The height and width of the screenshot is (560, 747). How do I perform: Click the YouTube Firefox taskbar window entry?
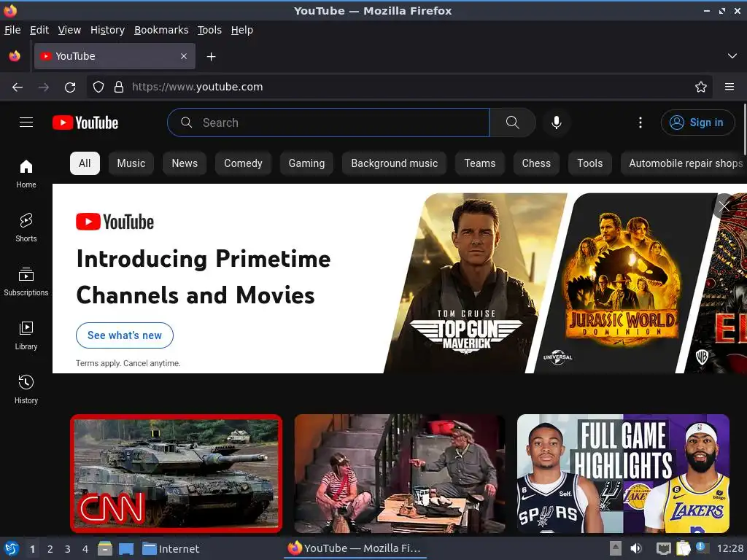pyautogui.click(x=355, y=548)
